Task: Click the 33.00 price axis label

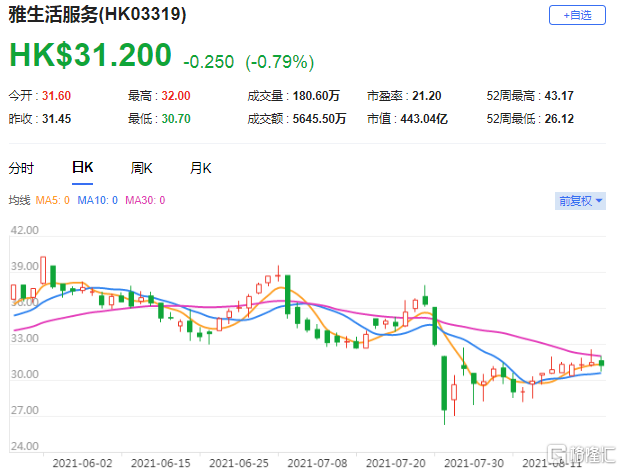Action: 25,338
